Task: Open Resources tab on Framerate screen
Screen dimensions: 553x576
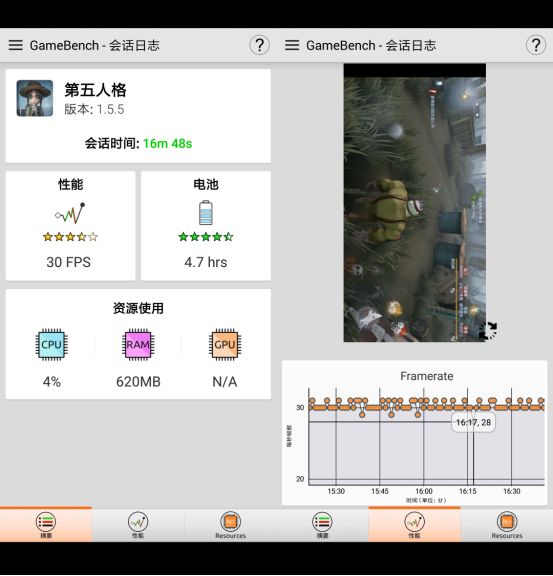Action: pyautogui.click(x=507, y=525)
